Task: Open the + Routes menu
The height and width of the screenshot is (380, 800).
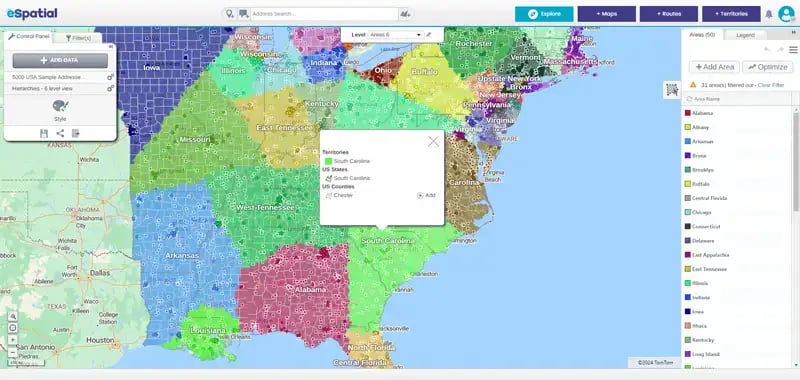Action: click(x=669, y=14)
